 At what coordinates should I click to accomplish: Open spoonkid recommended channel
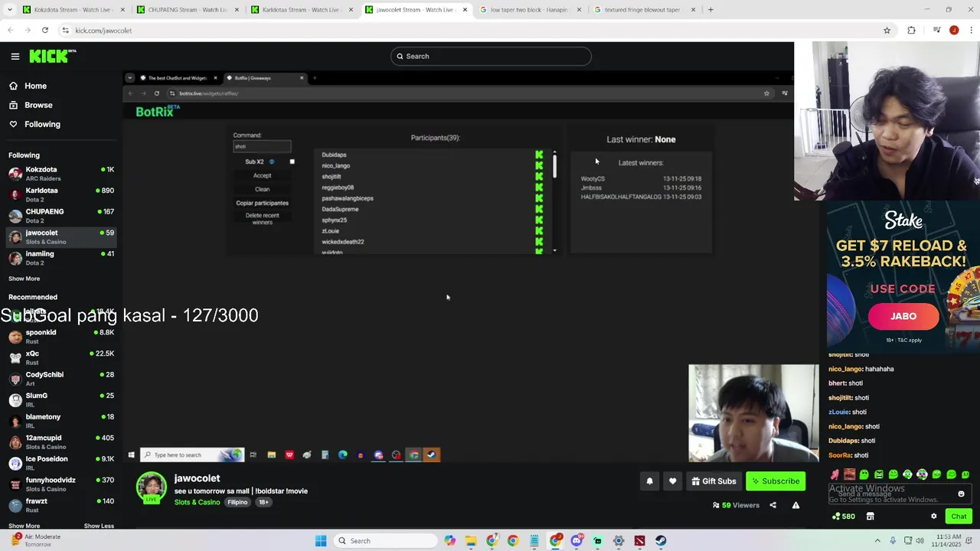pos(61,337)
